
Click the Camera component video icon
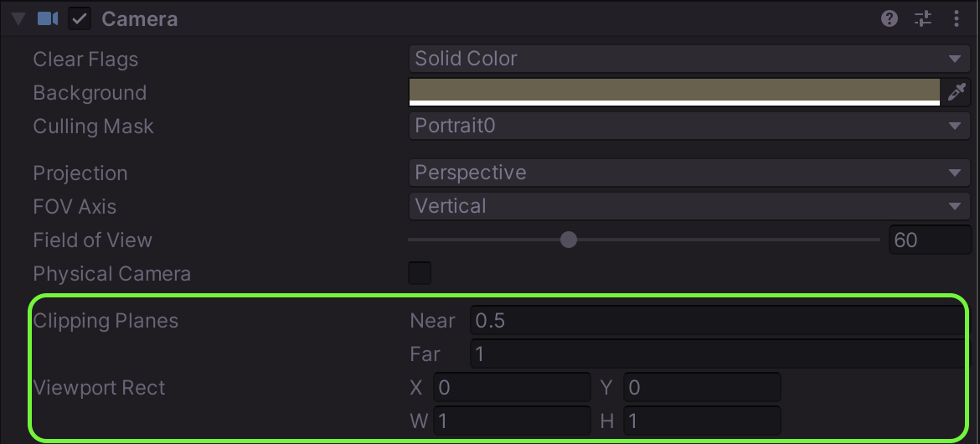point(48,18)
